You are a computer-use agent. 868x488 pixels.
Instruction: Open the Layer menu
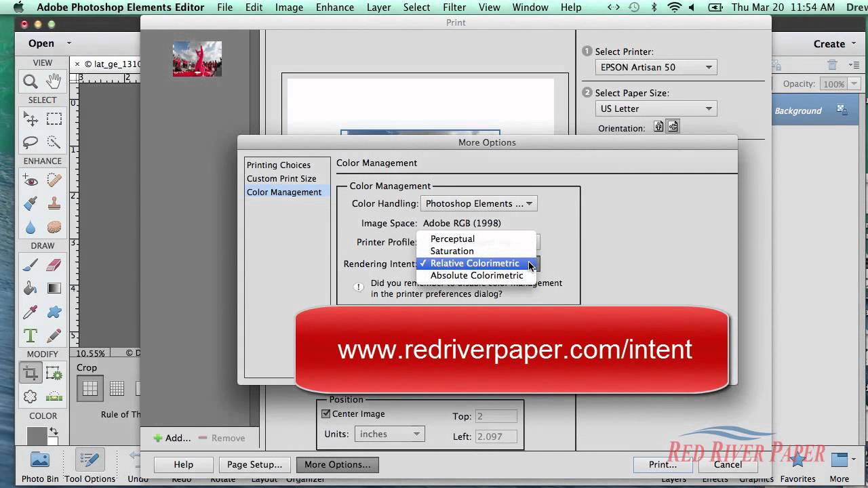point(378,7)
